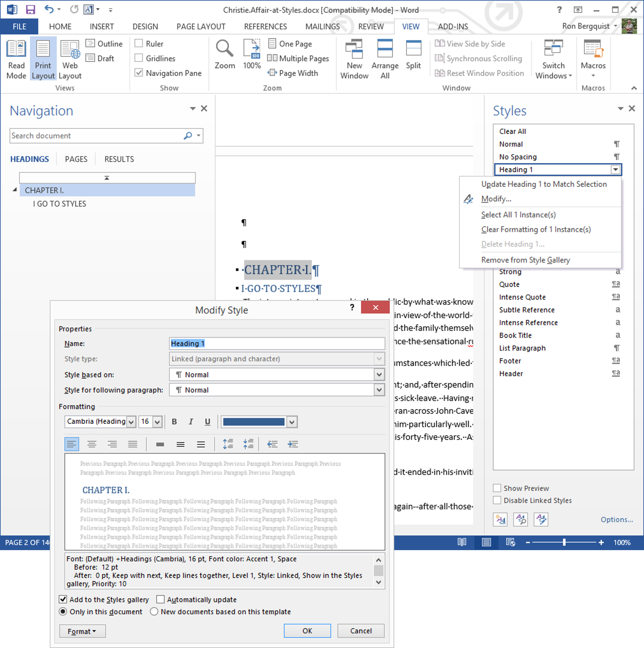Image resolution: width=644 pixels, height=648 pixels.
Task: Click the Search document field
Action: [96, 136]
